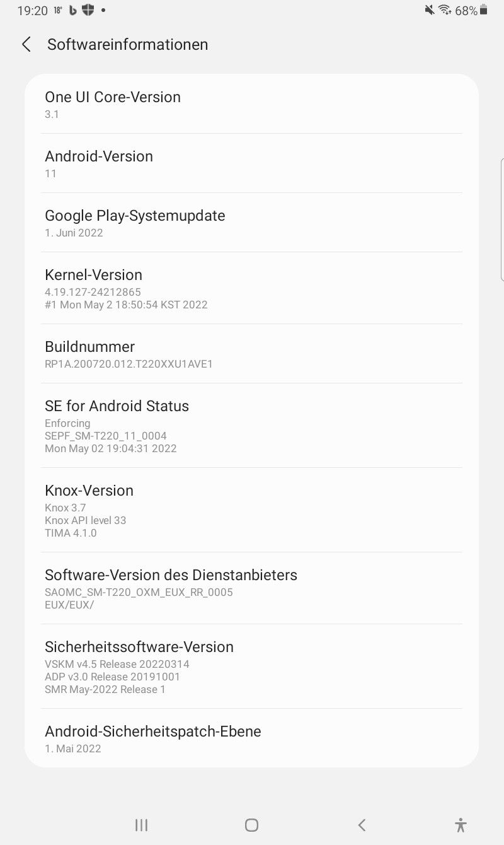Viewport: 504px width, 845px height.
Task: Tap the muted sound status icon
Action: tap(430, 10)
